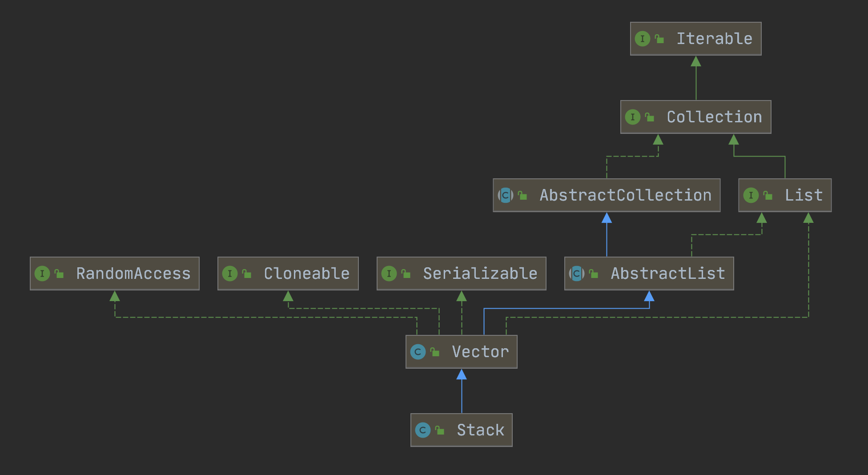Select the Serializable name label
This screenshot has width=868, height=475.
480,274
